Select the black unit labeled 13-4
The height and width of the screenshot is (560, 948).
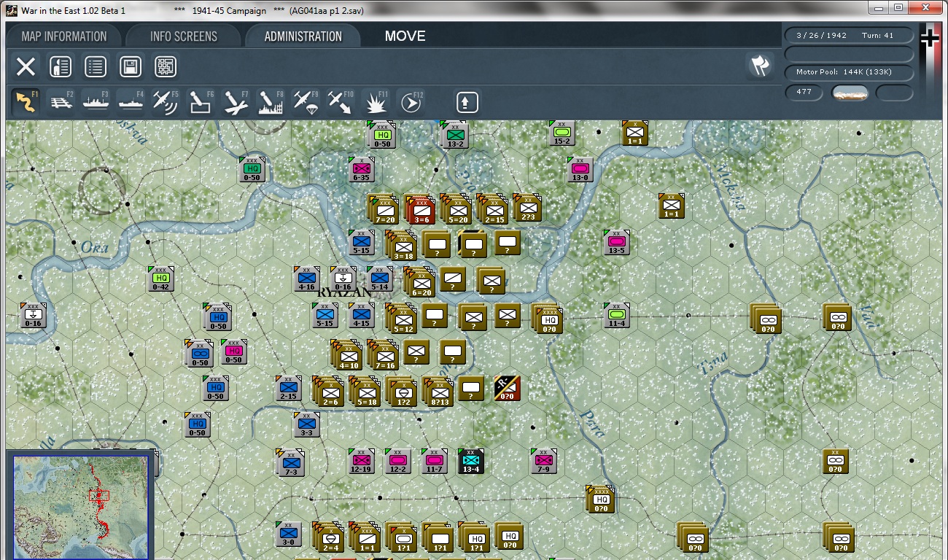470,462
